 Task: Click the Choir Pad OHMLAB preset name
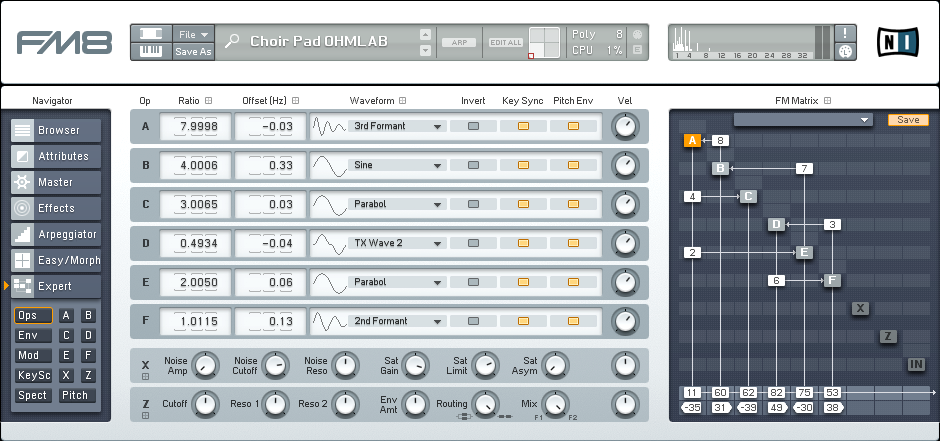318,41
